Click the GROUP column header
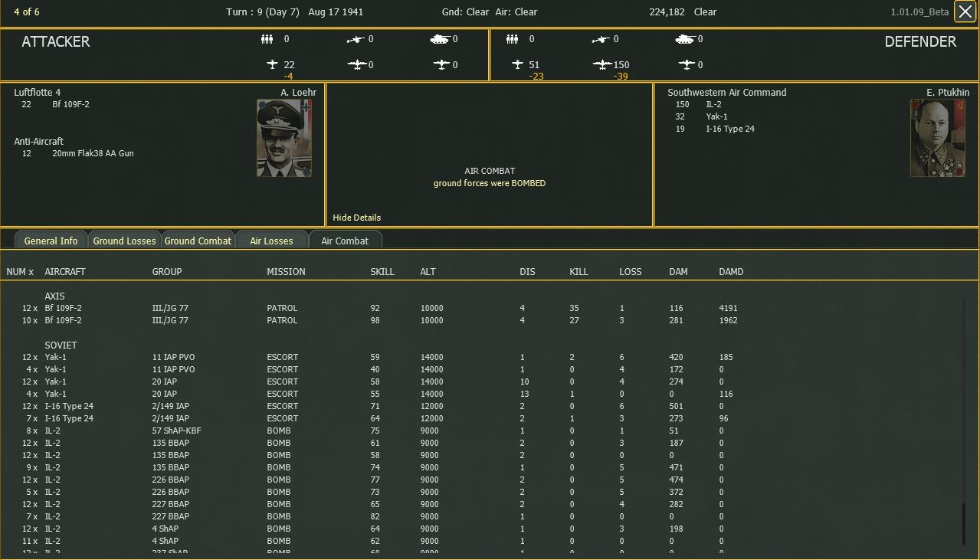 point(167,272)
